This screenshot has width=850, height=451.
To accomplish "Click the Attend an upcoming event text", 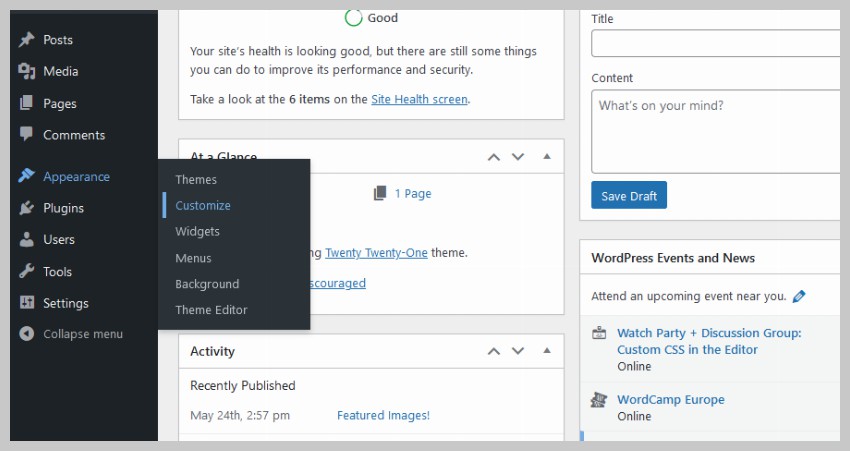I will [688, 296].
